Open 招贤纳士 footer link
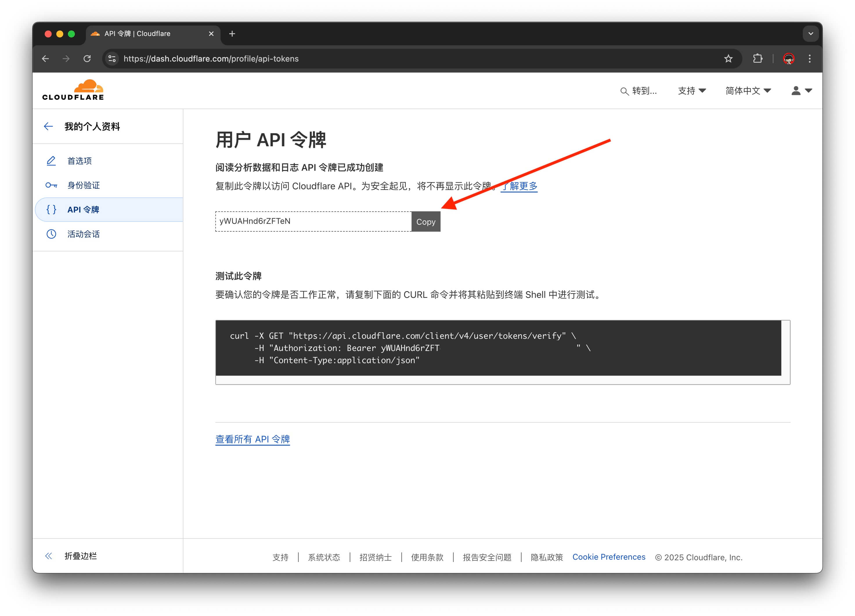The image size is (855, 616). point(376,558)
